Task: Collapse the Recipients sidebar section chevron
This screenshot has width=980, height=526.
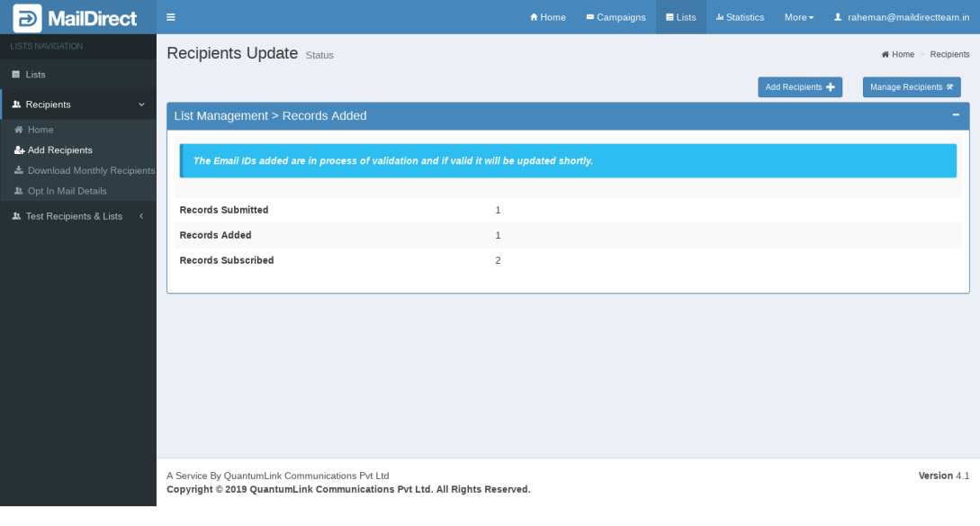Action: click(141, 104)
